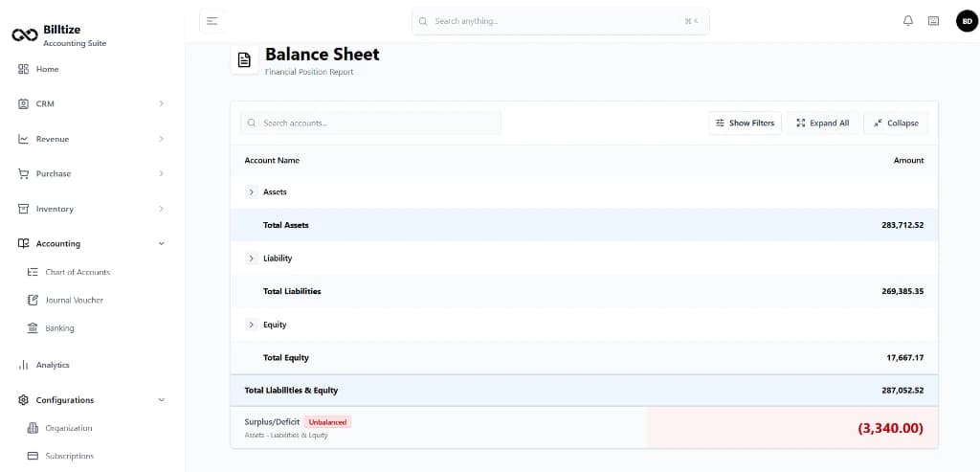Click the Amount column header
This screenshot has width=980, height=472.
[x=909, y=161]
